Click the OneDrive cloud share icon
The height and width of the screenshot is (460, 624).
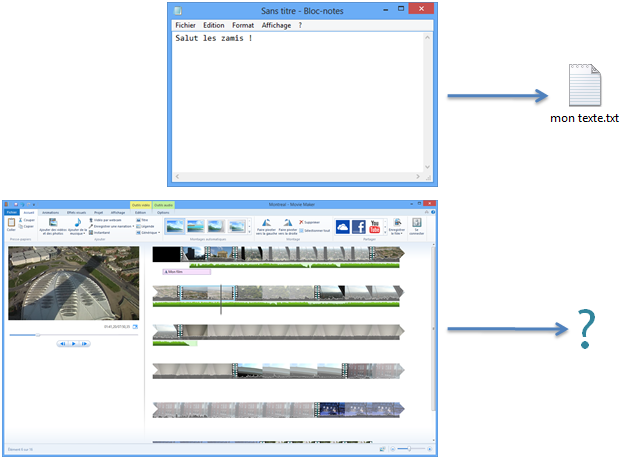341,226
